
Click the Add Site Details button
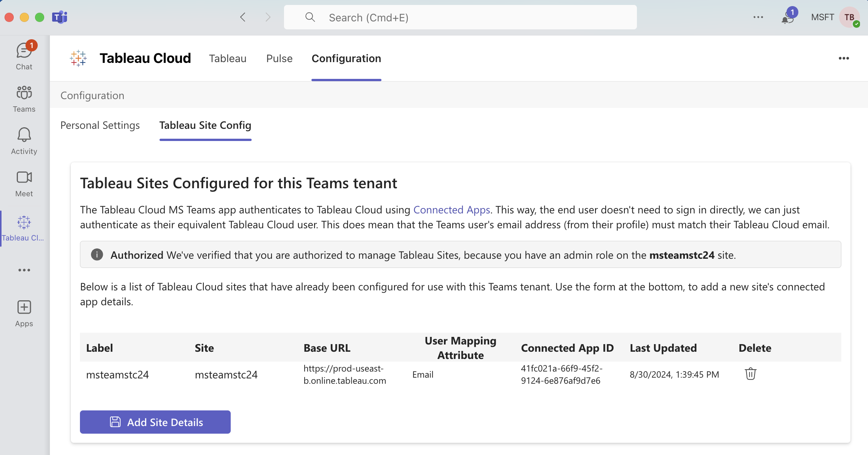(x=155, y=422)
